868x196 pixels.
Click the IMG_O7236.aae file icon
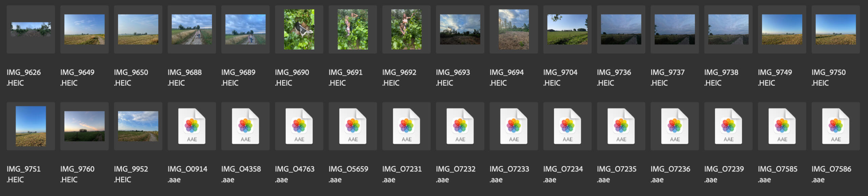[x=675, y=126]
